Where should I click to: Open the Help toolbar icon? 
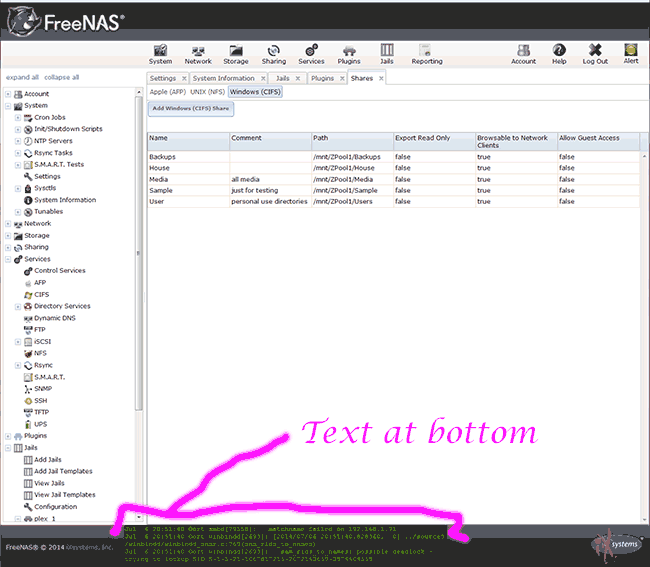(x=559, y=54)
